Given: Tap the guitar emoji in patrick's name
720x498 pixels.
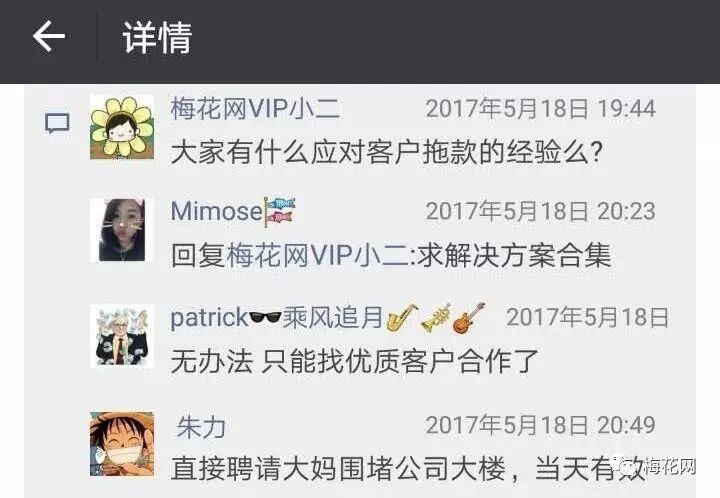Looking at the screenshot, I should [469, 317].
